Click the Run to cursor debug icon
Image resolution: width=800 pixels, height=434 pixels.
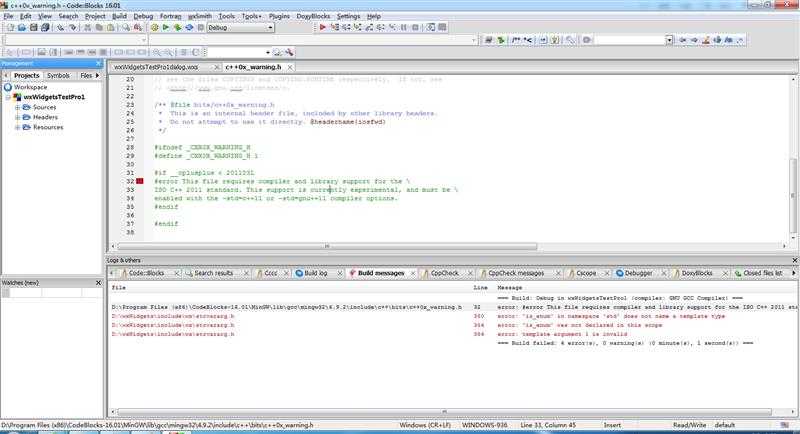[x=335, y=28]
